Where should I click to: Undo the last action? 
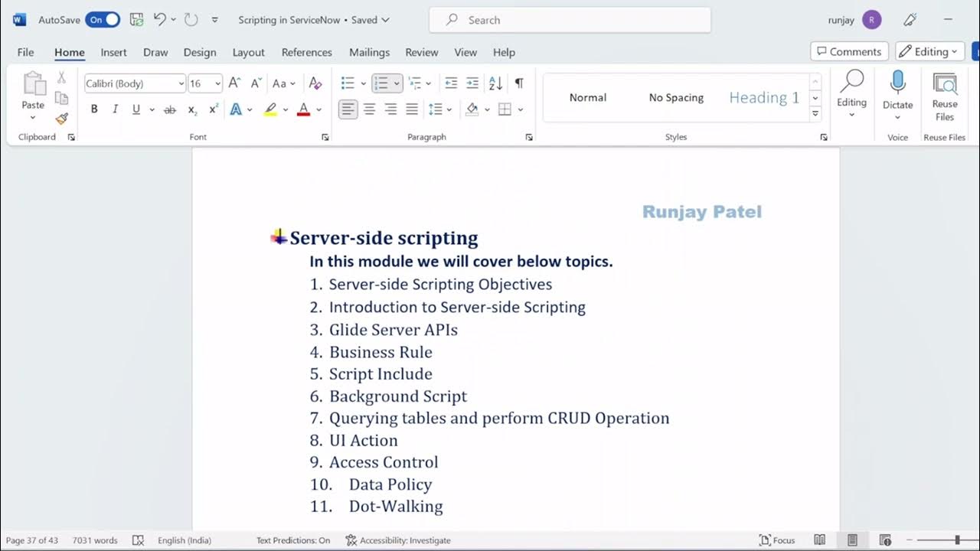pos(160,20)
